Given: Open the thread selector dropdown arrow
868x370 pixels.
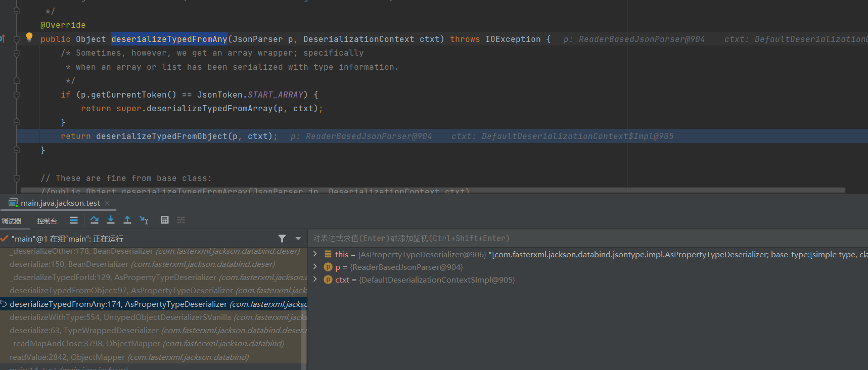Looking at the screenshot, I should point(298,239).
